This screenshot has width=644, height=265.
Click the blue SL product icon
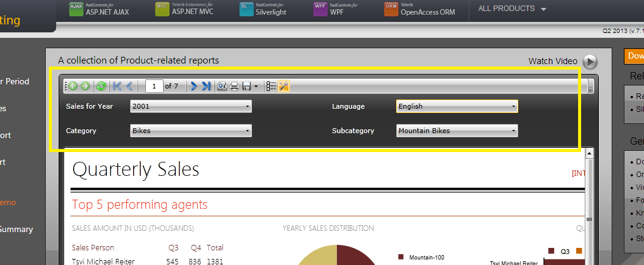click(247, 9)
